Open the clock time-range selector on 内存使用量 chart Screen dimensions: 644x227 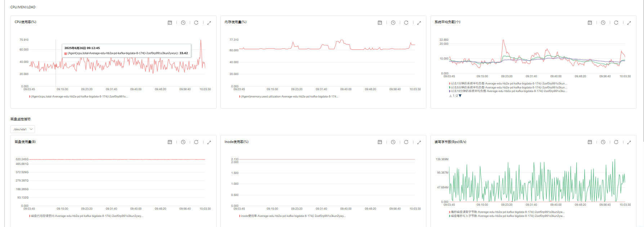click(393, 23)
